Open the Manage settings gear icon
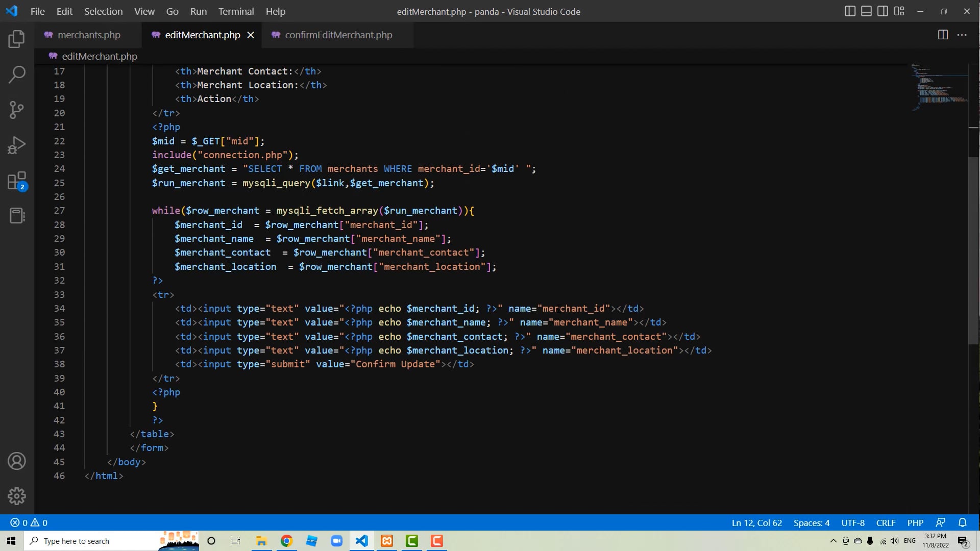This screenshot has width=980, height=551. click(x=17, y=496)
